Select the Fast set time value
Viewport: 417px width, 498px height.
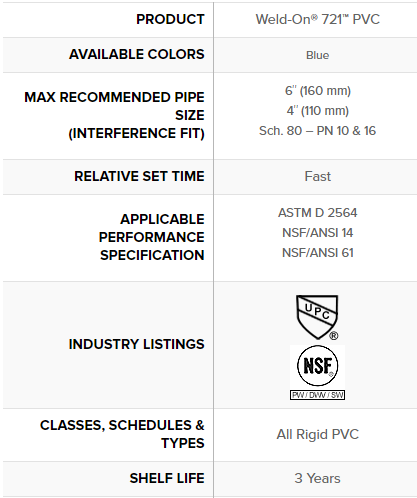(318, 176)
